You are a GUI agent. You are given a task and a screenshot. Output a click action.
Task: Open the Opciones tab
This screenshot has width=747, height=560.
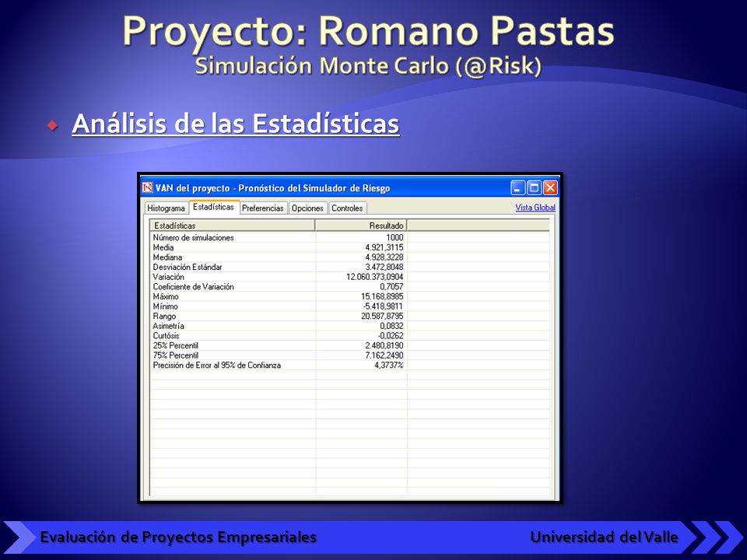click(x=307, y=208)
